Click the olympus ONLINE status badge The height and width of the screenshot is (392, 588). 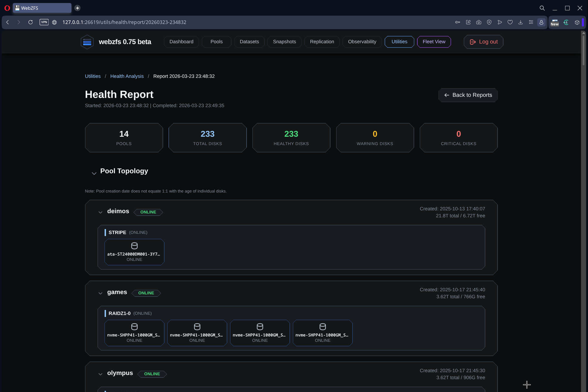coord(152,374)
